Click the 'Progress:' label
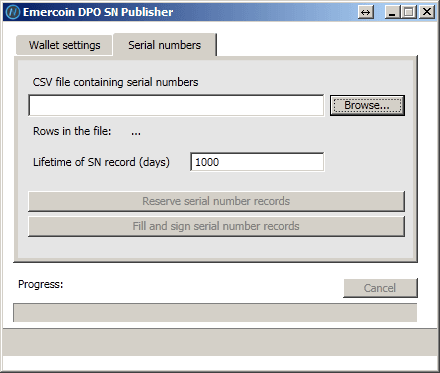Viewport: 440px width, 373px height. 40,284
